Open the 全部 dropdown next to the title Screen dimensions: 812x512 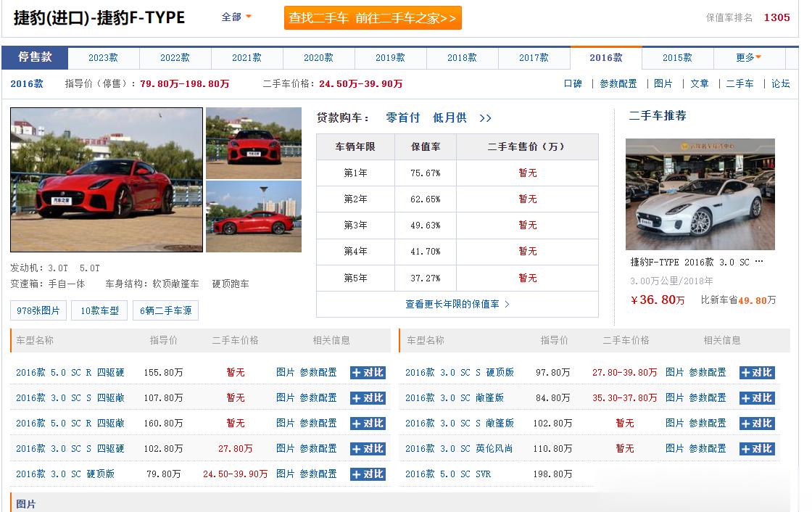[x=236, y=17]
